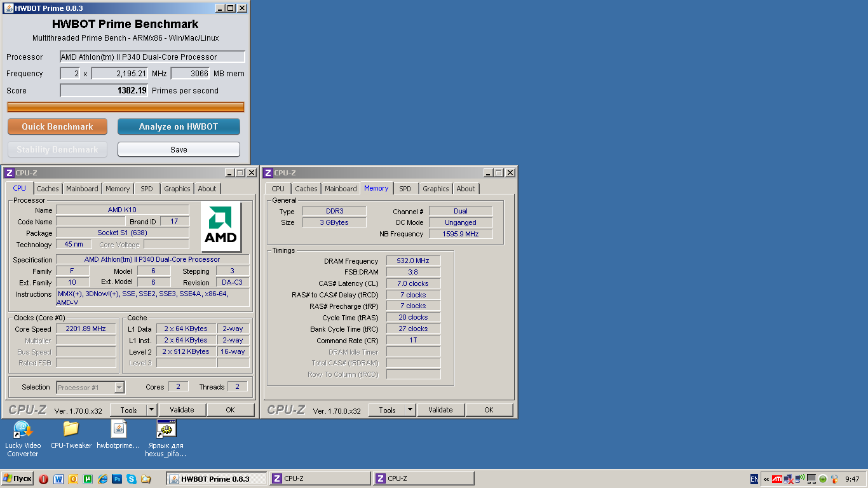Open Skype from the quick launch bar
Viewport: 868px width, 488px height.
tap(132, 479)
